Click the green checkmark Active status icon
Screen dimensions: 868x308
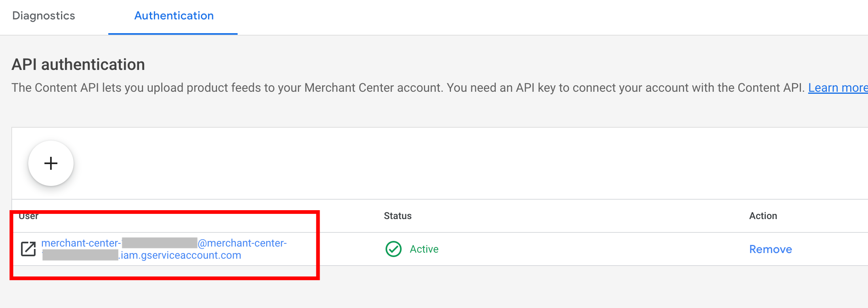[x=393, y=249]
